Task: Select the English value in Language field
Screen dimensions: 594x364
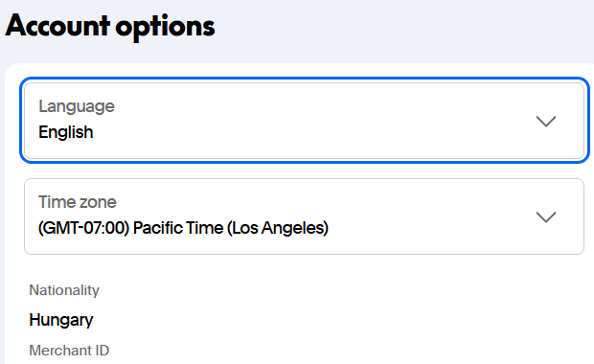Action: tap(66, 132)
